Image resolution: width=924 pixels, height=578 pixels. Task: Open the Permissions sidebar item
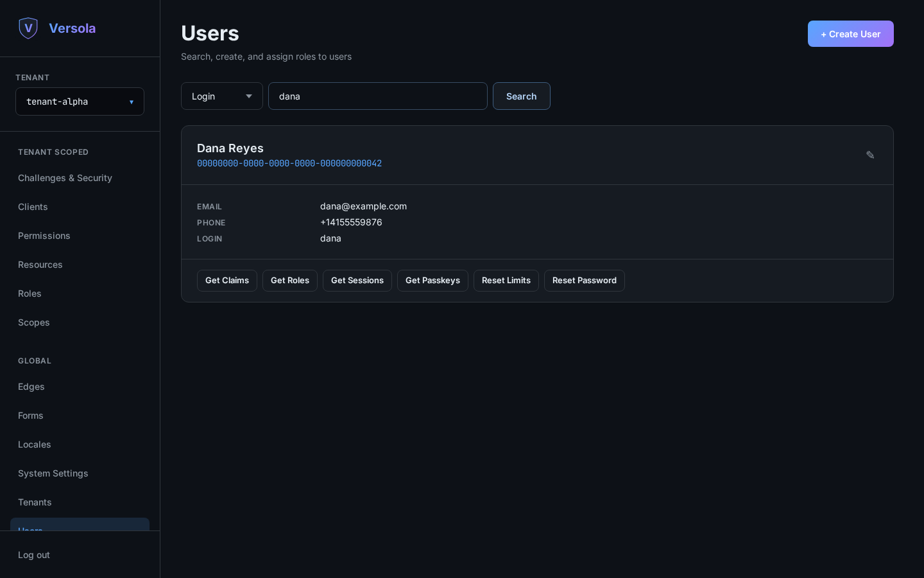point(80,236)
